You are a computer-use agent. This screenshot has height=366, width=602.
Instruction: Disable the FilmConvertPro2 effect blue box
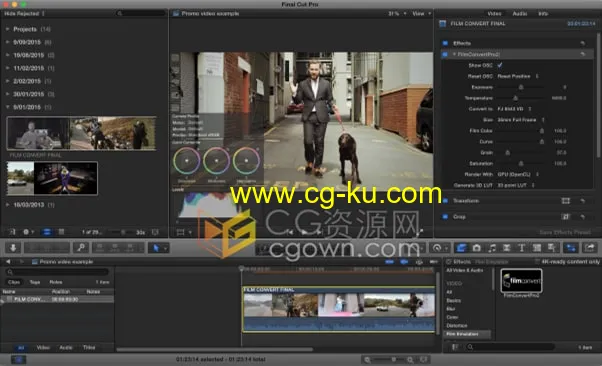point(445,54)
